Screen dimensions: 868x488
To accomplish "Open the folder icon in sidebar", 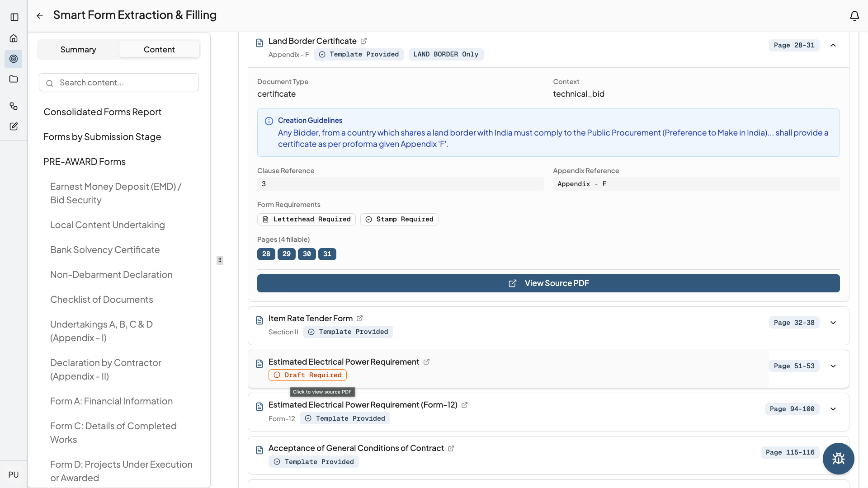I will pos(14,79).
